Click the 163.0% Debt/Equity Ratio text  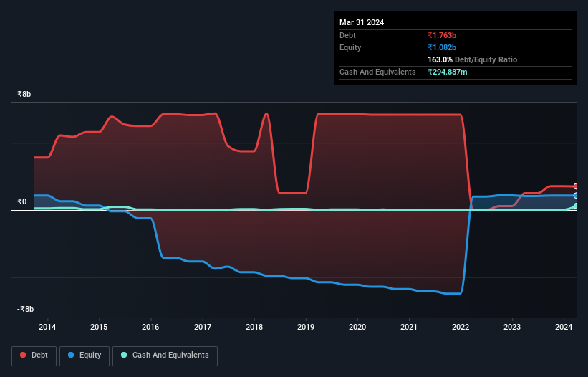[472, 59]
